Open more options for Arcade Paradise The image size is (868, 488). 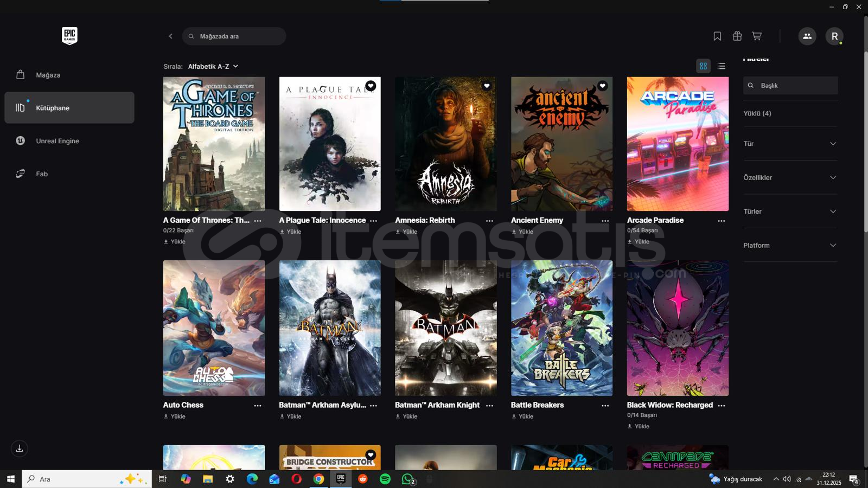722,221
